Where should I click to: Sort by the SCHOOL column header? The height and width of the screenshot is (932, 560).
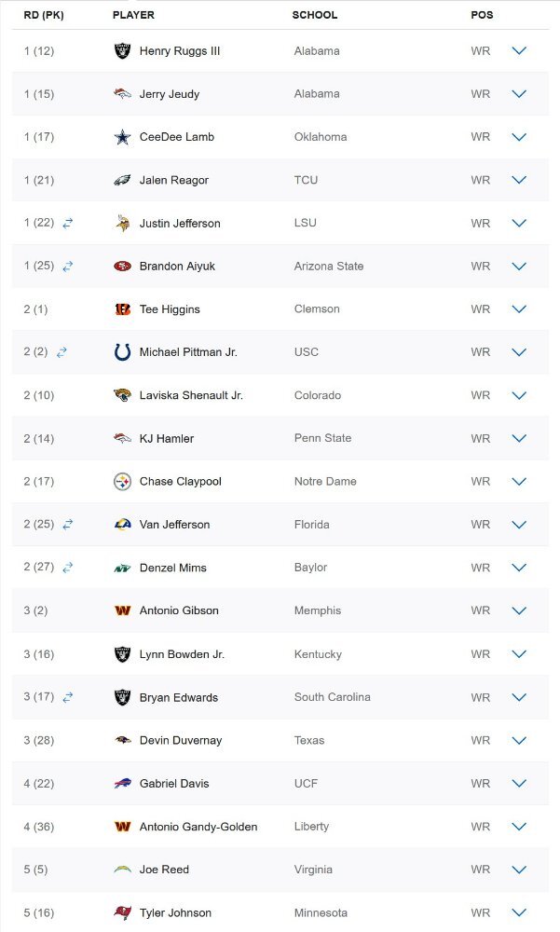click(x=315, y=16)
